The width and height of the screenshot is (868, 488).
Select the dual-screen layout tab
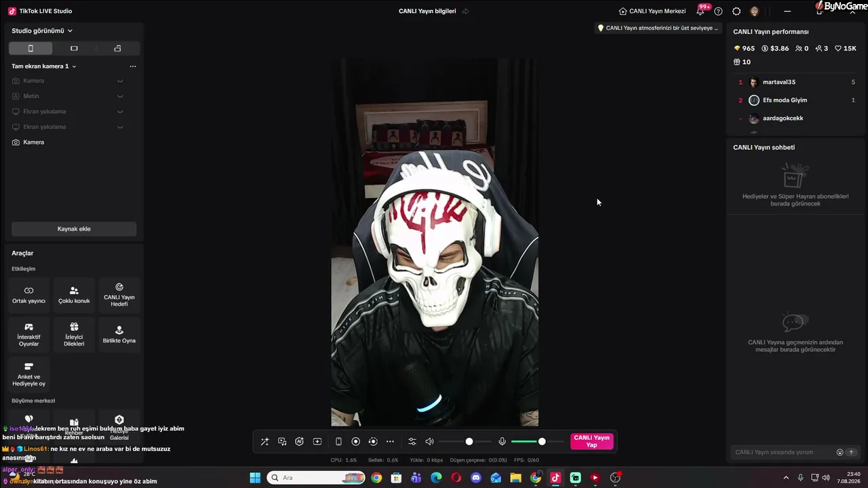click(117, 48)
